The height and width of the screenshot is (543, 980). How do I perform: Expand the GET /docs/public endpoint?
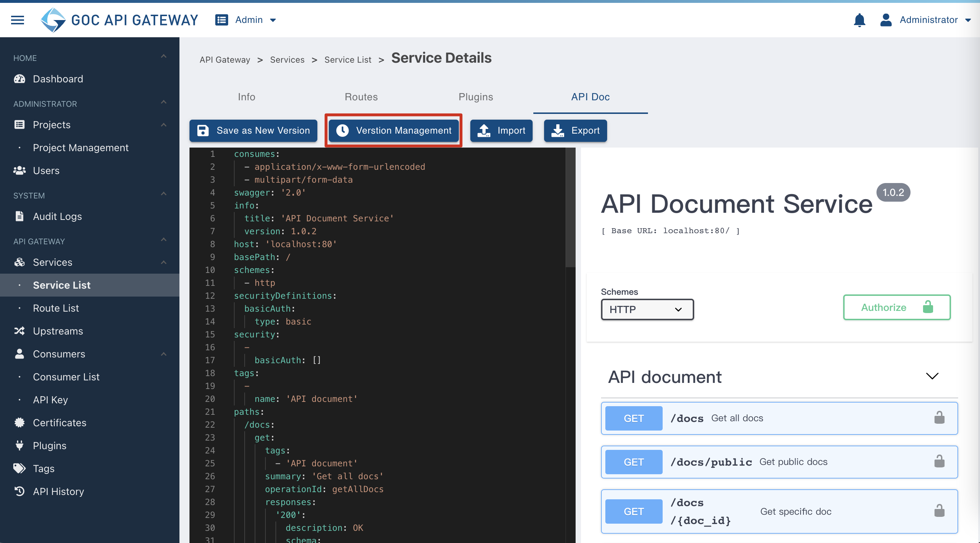[779, 462]
